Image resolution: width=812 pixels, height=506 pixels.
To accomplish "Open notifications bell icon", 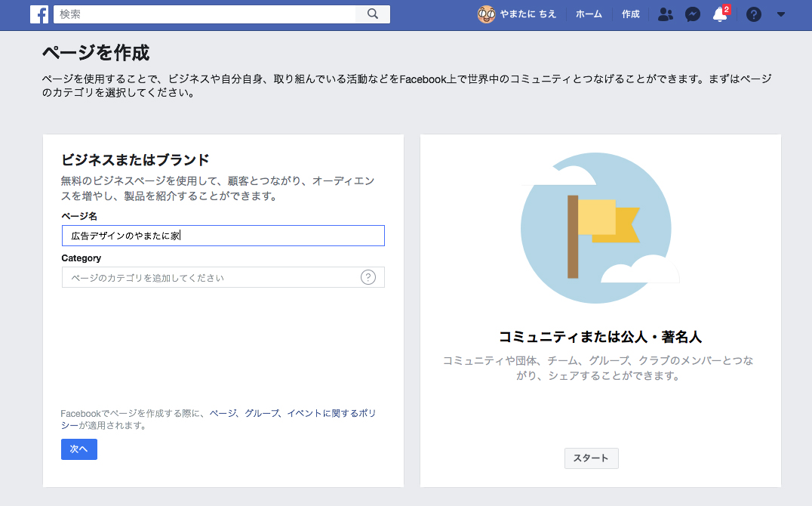I will (x=721, y=14).
